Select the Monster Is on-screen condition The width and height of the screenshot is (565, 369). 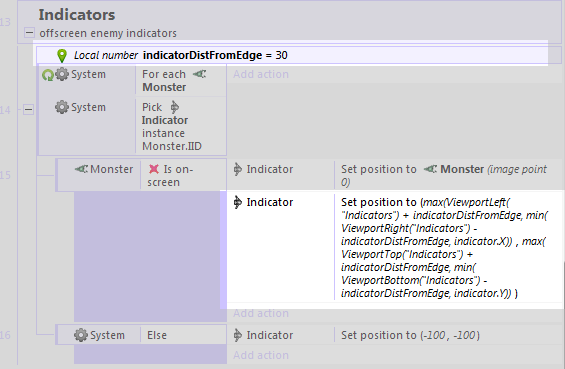pyautogui.click(x=142, y=175)
